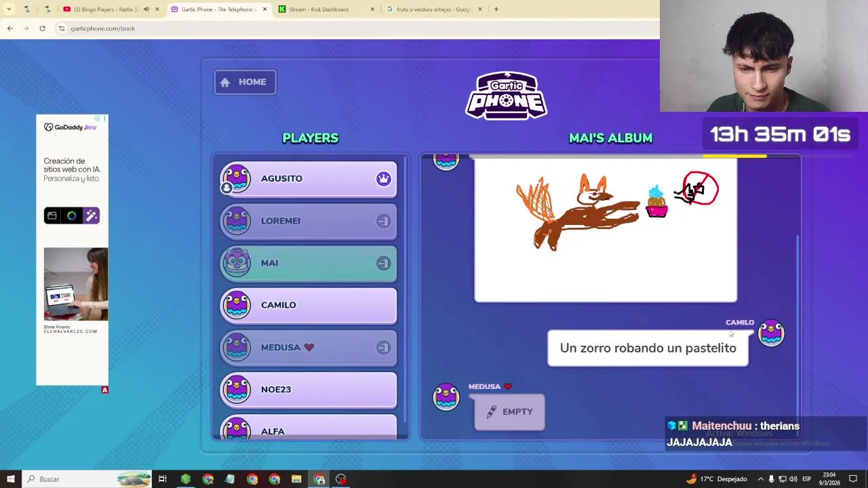Viewport: 868px width, 488px height.
Task: Click the exit icon next to LOREMEI
Action: [x=383, y=221]
